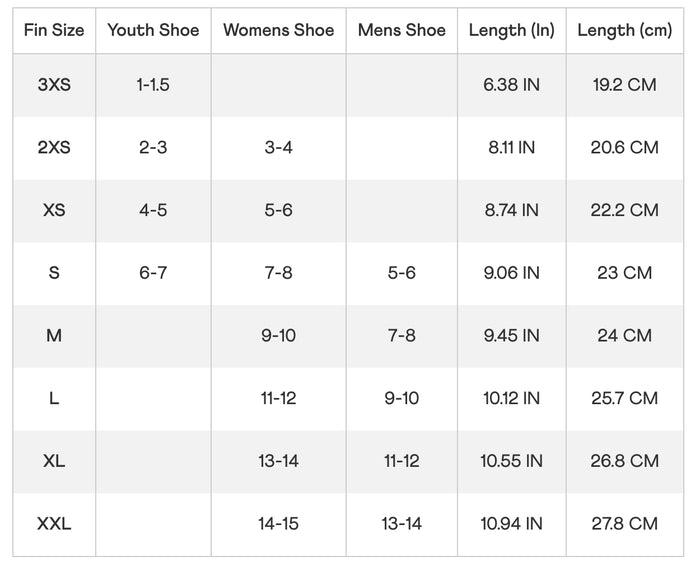Select the 9.06 IN length value
Screen dimensions: 700x571
(x=512, y=273)
